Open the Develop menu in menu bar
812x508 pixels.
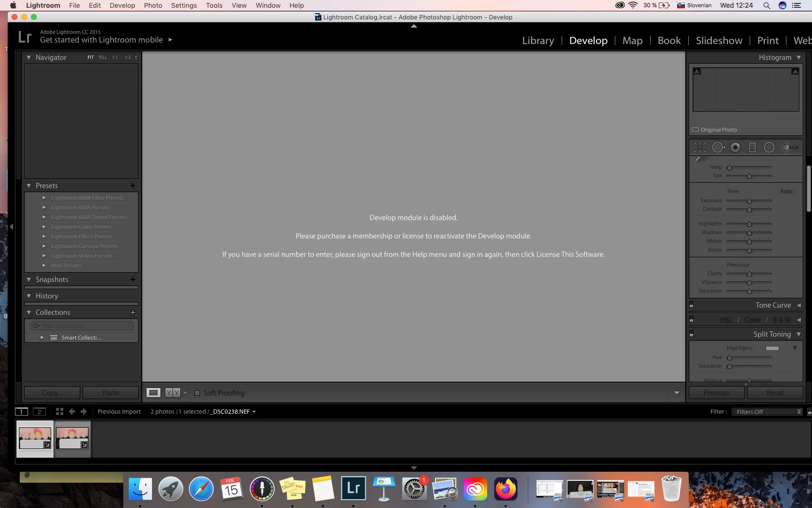(x=122, y=5)
